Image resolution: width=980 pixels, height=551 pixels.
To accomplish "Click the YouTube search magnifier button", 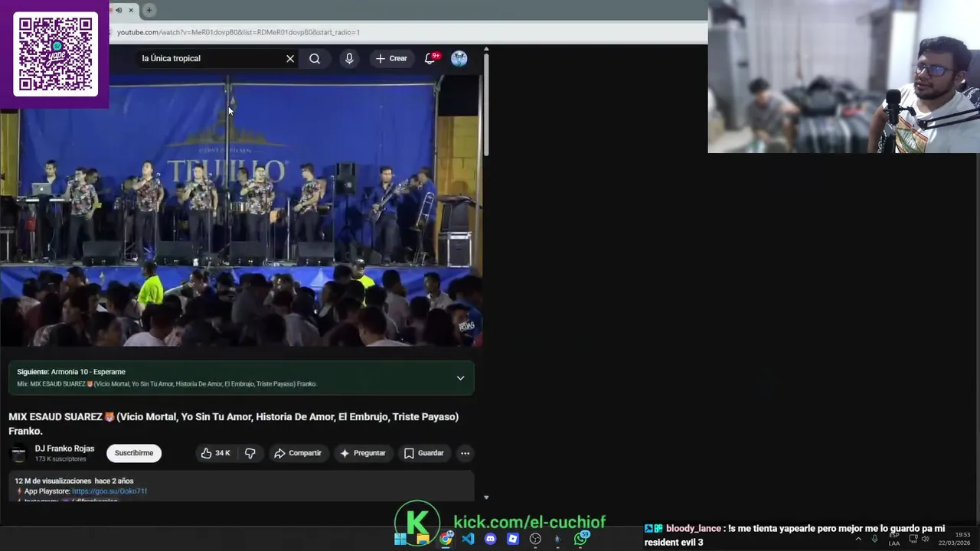I will (315, 59).
